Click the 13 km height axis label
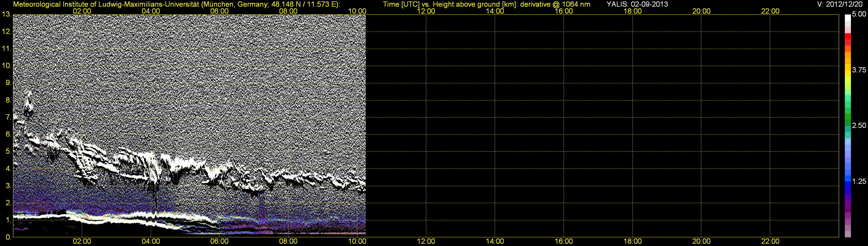The image size is (868, 246). (x=6, y=14)
